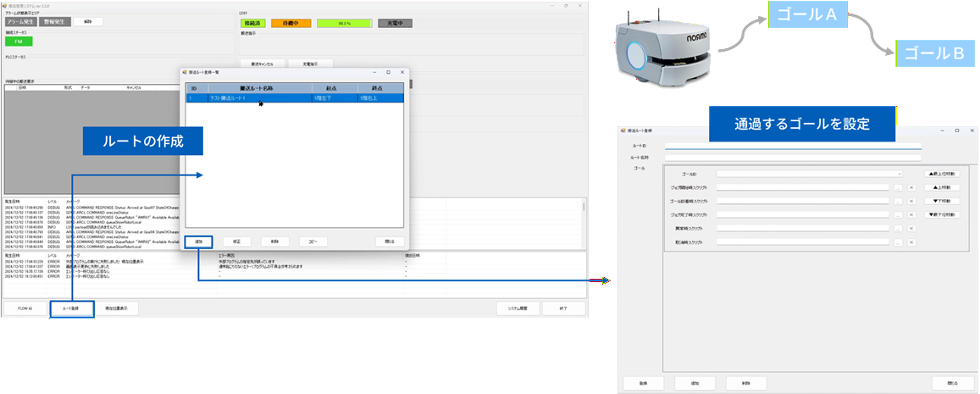Viewport: 980px width, 394px height.
Task: Browse for ゴール到着時スクリプト with the … button
Action: [x=897, y=201]
